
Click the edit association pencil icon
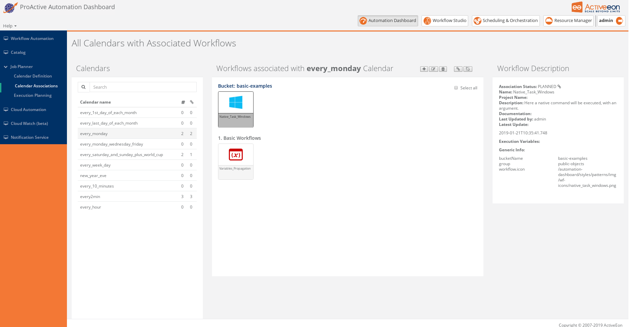[433, 69]
